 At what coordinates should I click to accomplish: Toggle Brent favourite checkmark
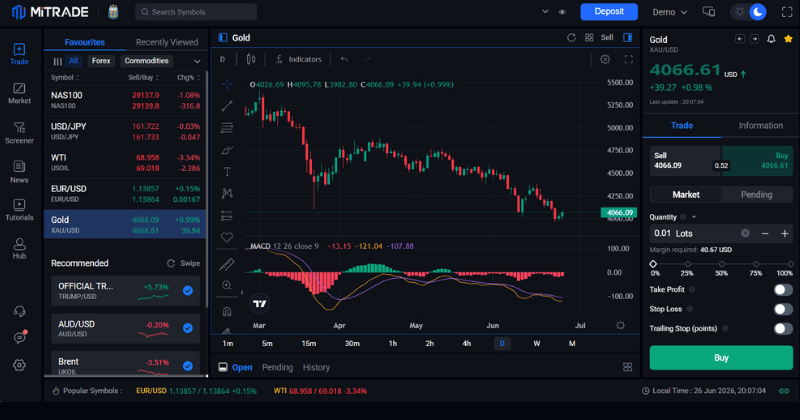coord(188,365)
